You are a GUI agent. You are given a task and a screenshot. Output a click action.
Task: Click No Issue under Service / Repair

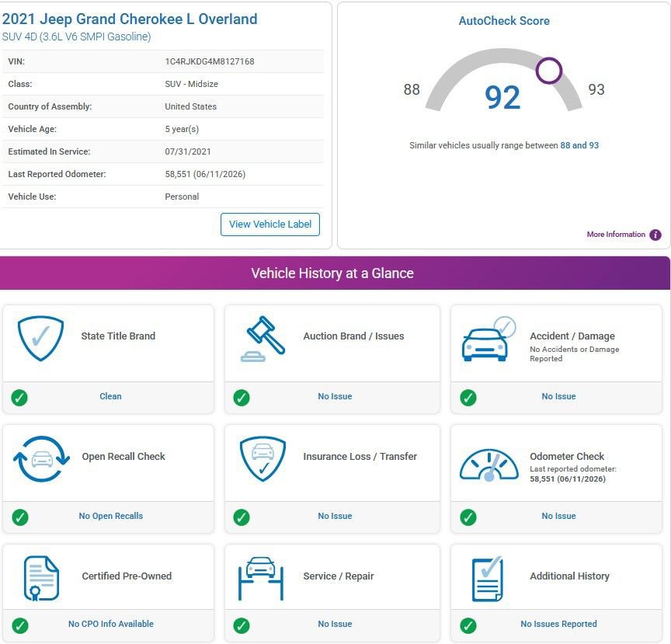(335, 624)
